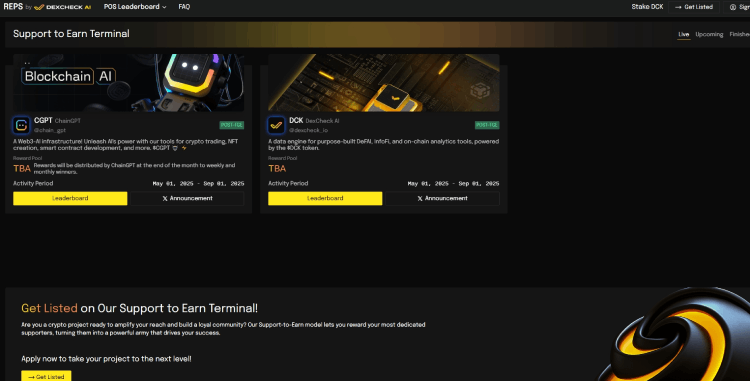Click the X logo in DCK Announcement button
750x381 pixels.
[x=420, y=198]
